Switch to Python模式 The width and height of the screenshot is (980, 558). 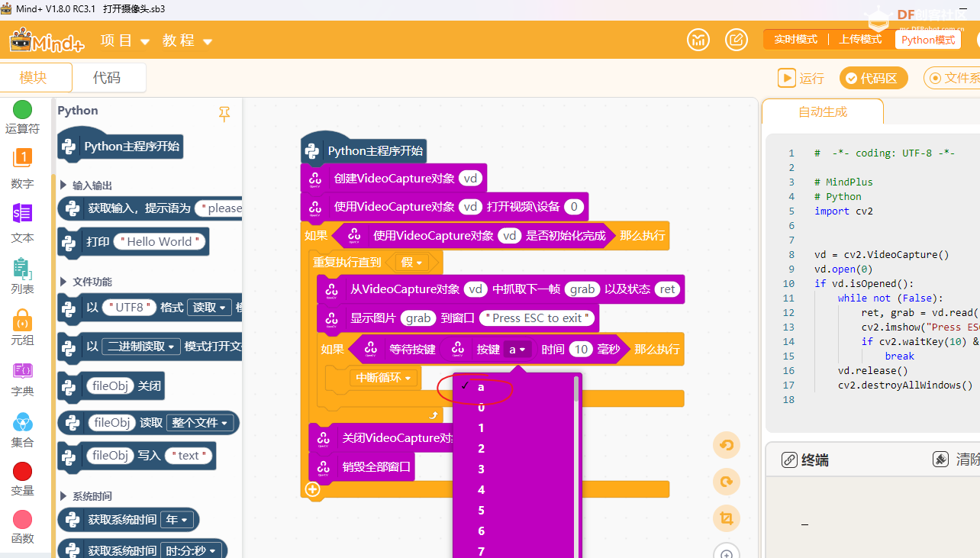click(x=928, y=40)
